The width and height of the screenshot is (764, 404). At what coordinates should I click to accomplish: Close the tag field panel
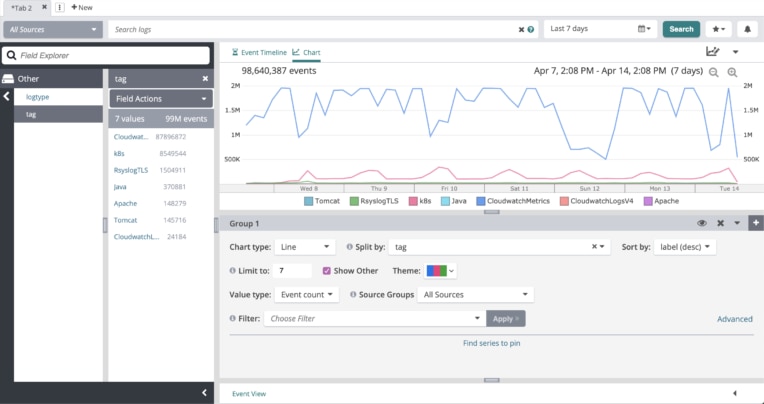point(205,78)
